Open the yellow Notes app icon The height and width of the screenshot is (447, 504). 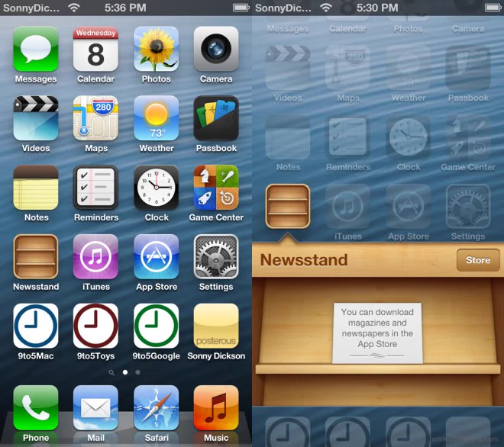36,188
